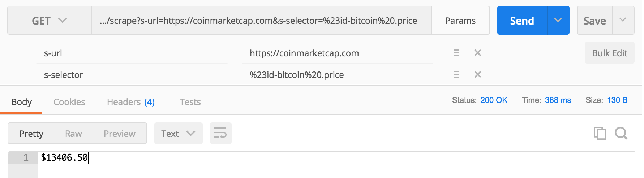Click the copy response to clipboard icon
The height and width of the screenshot is (178, 644).
coord(600,133)
